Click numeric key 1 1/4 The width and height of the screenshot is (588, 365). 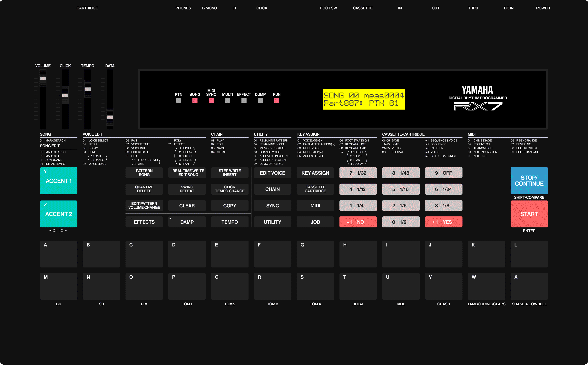[x=358, y=205]
